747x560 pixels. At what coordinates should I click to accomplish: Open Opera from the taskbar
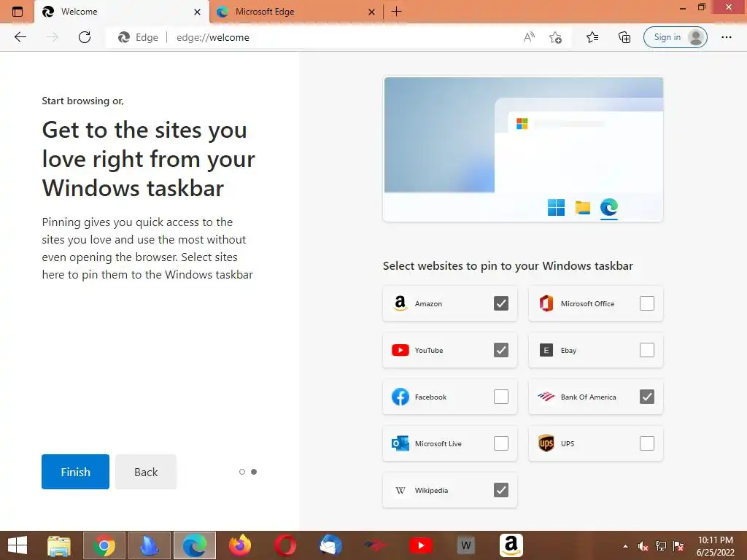pyautogui.click(x=285, y=545)
